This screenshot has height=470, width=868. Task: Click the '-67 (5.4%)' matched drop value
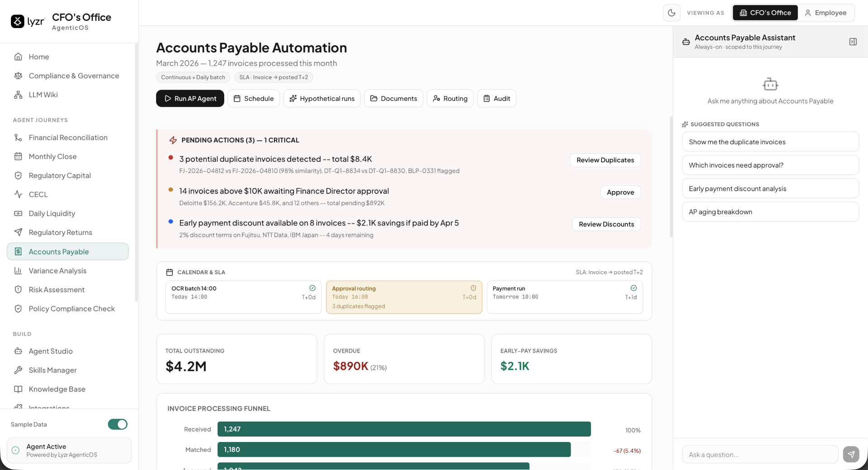point(627,451)
